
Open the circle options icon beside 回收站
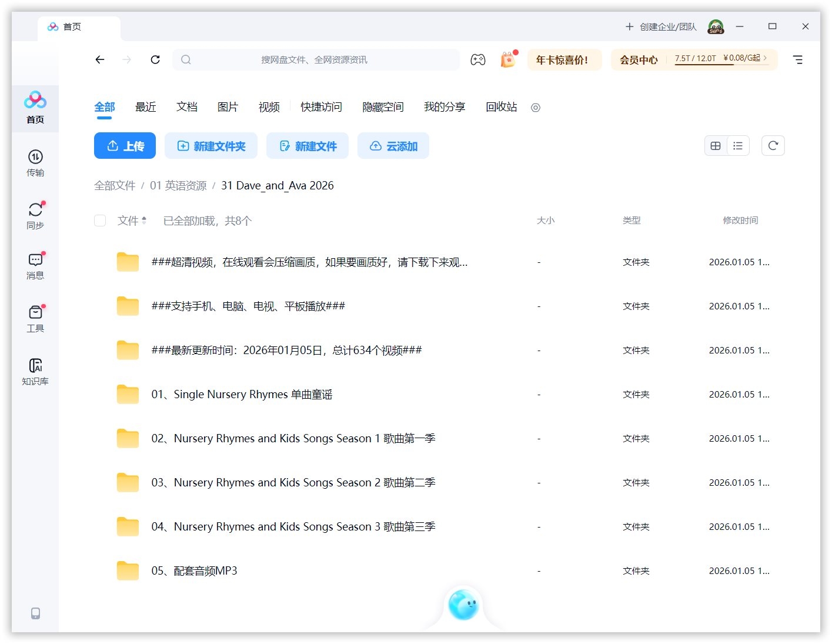(535, 108)
